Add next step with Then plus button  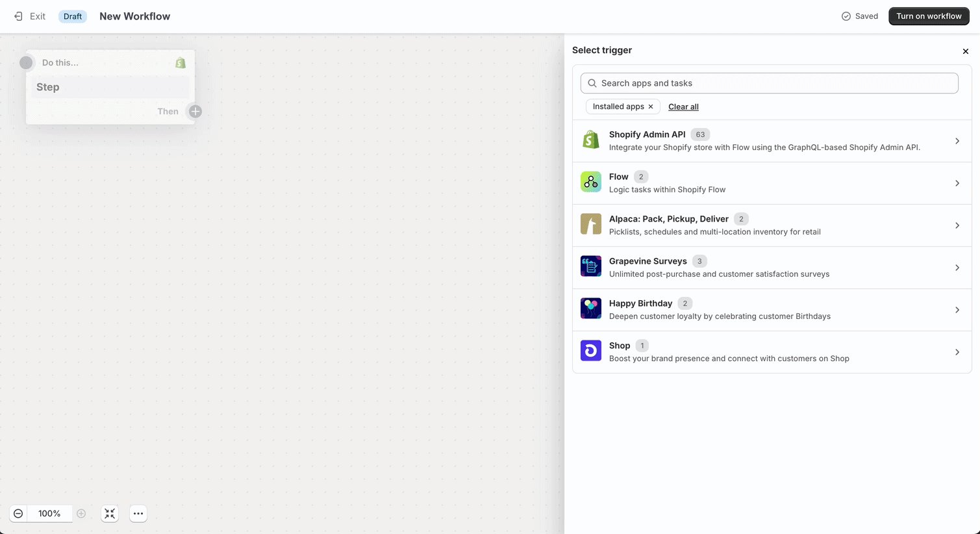click(195, 112)
